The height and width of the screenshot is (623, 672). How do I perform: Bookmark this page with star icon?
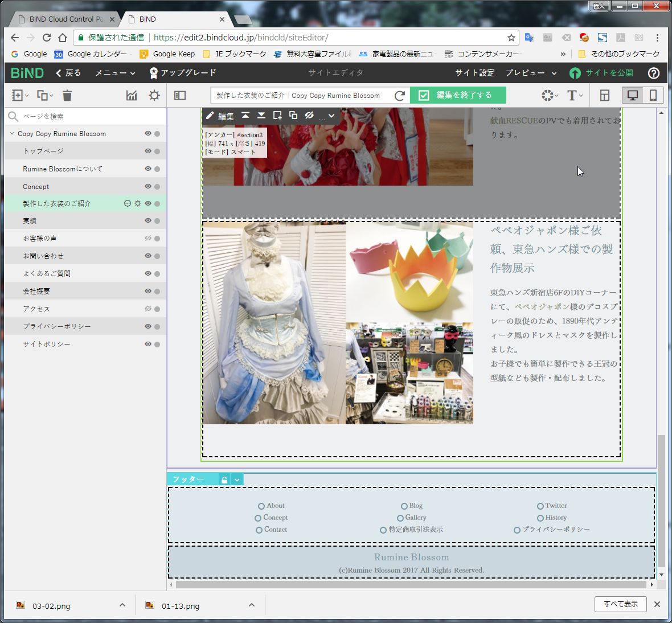(x=511, y=38)
